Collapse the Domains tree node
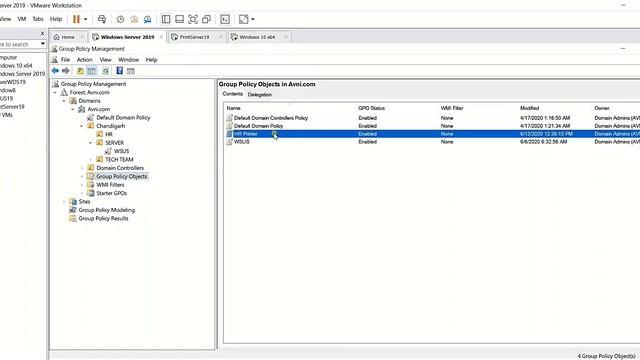 (x=64, y=101)
